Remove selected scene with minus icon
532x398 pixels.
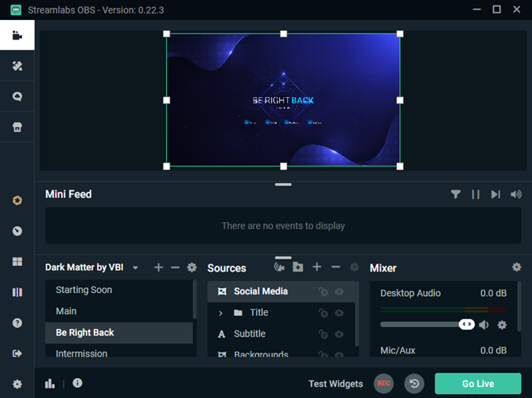pyautogui.click(x=175, y=267)
